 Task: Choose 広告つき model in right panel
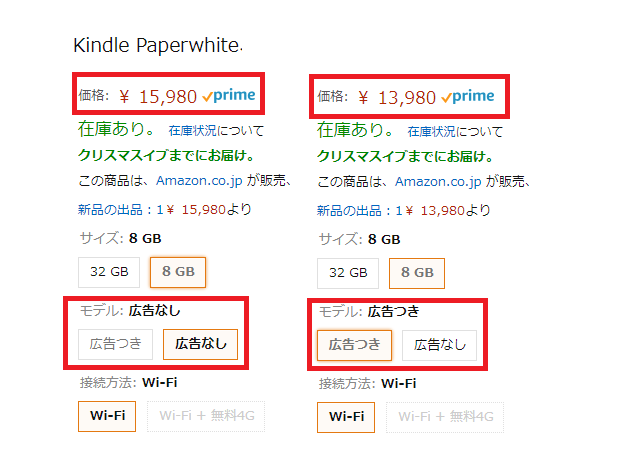point(355,345)
